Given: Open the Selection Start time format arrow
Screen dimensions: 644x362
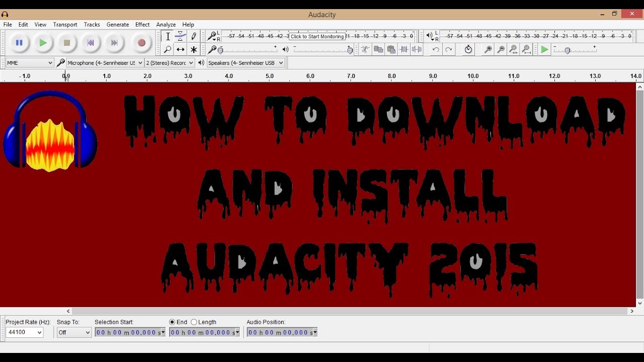Looking at the screenshot, I should 163,332.
